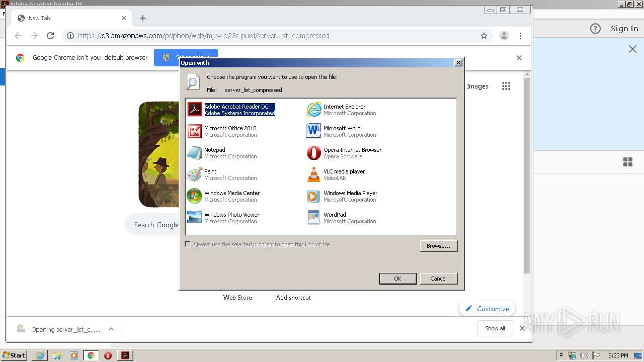Confirm with the OK button

(397, 279)
